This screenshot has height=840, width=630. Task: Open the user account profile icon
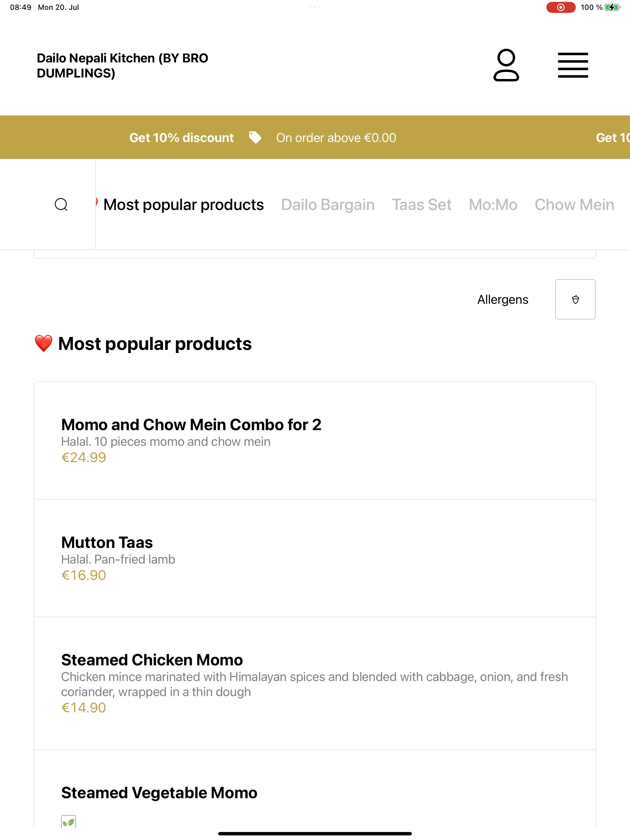506,65
